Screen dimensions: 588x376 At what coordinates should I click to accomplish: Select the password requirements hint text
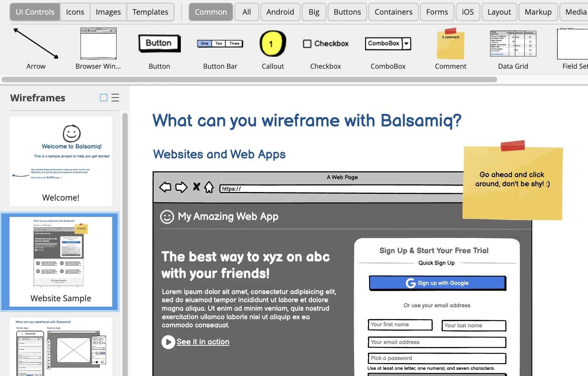point(431,368)
